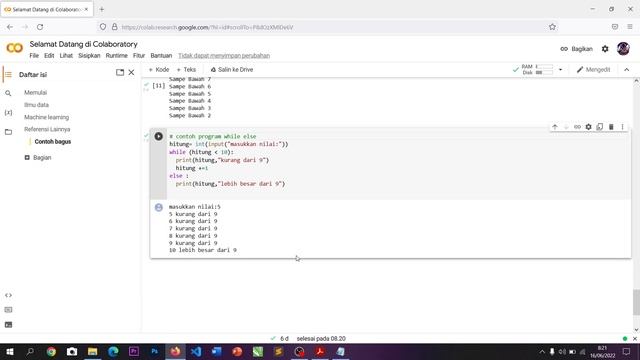The height and width of the screenshot is (360, 640).
Task: Toggle table of contents sidebar icon
Action: (8, 75)
